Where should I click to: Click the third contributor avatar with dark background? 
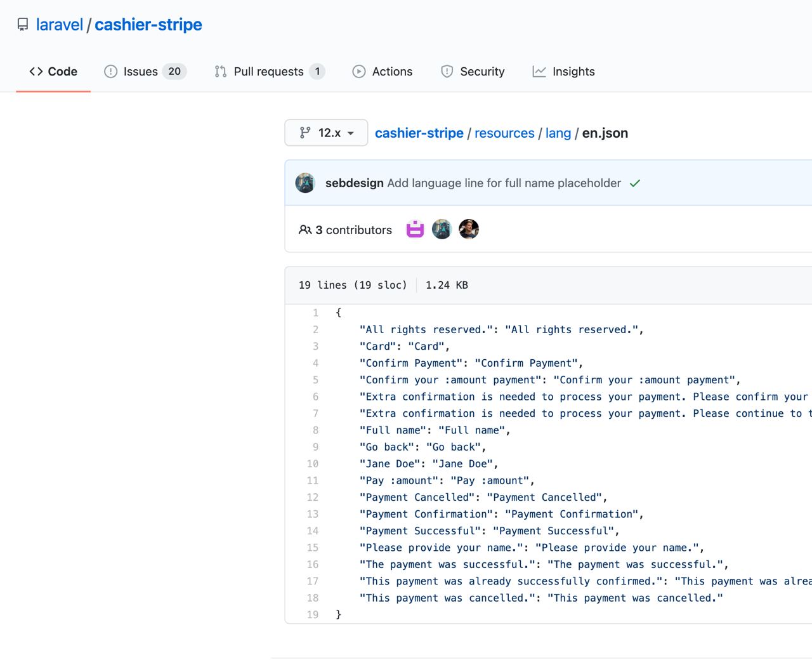(x=469, y=229)
